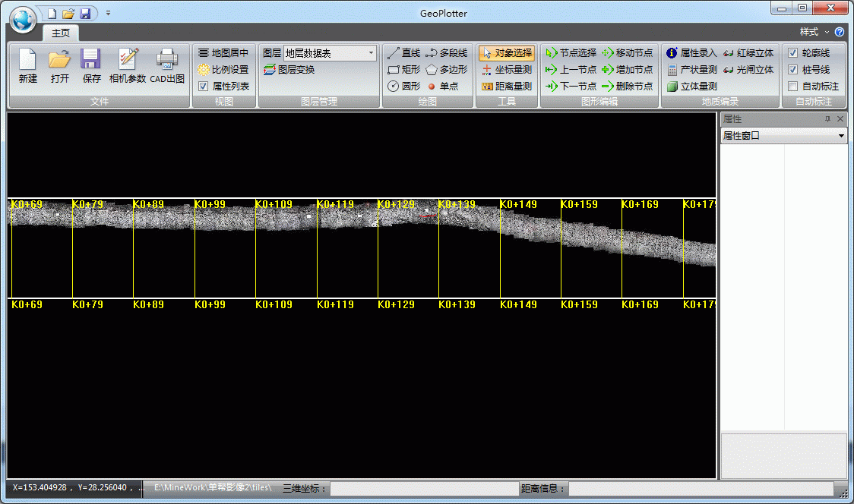Save using the 保存 floppy icon

coord(91,66)
